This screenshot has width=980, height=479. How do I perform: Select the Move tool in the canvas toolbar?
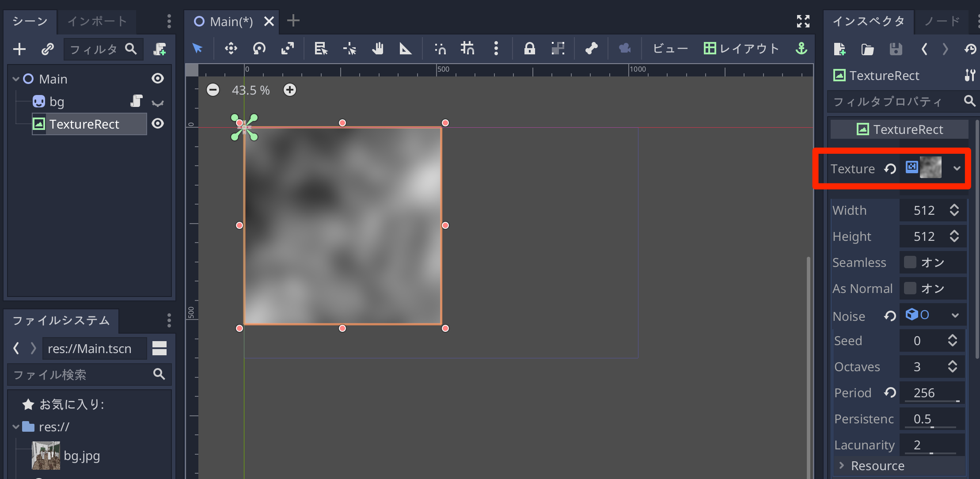pos(230,49)
